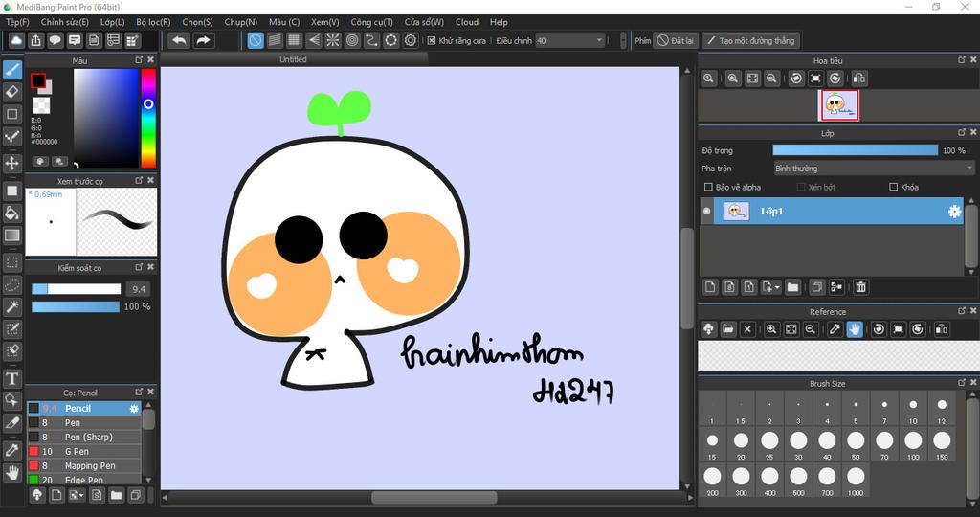Zoom in within the Hoa tiêu navigator panel
The width and height of the screenshot is (980, 517).
732,79
